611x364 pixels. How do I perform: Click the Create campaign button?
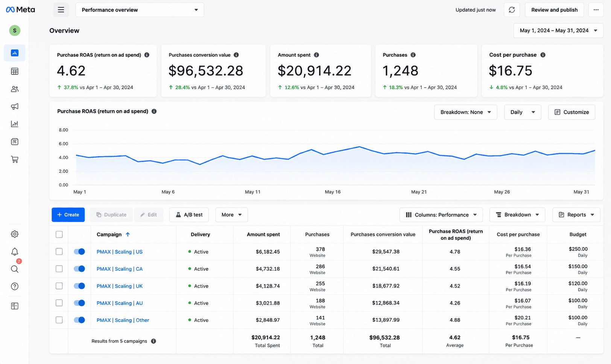point(68,215)
